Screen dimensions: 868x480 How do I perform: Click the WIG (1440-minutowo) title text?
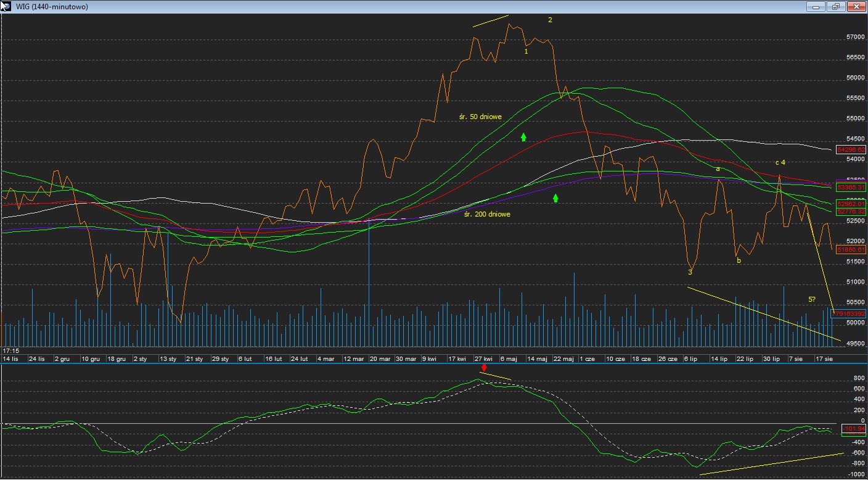(x=52, y=6)
